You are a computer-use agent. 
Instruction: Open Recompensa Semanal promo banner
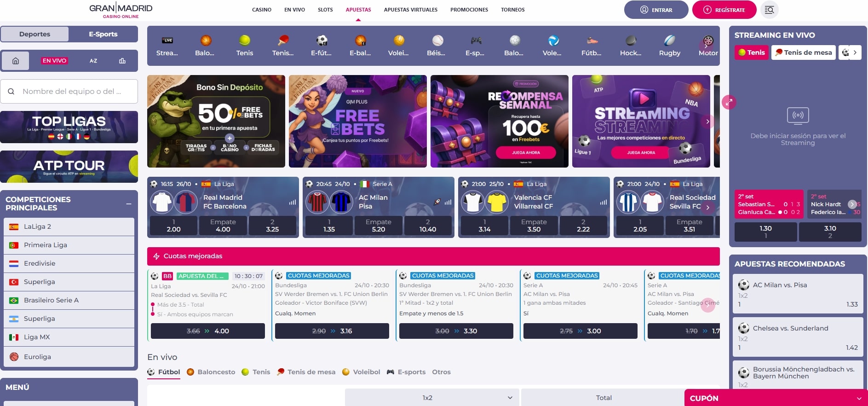tap(500, 122)
